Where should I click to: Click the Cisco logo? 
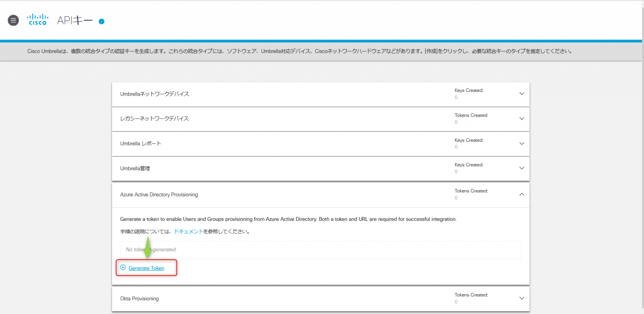click(38, 19)
